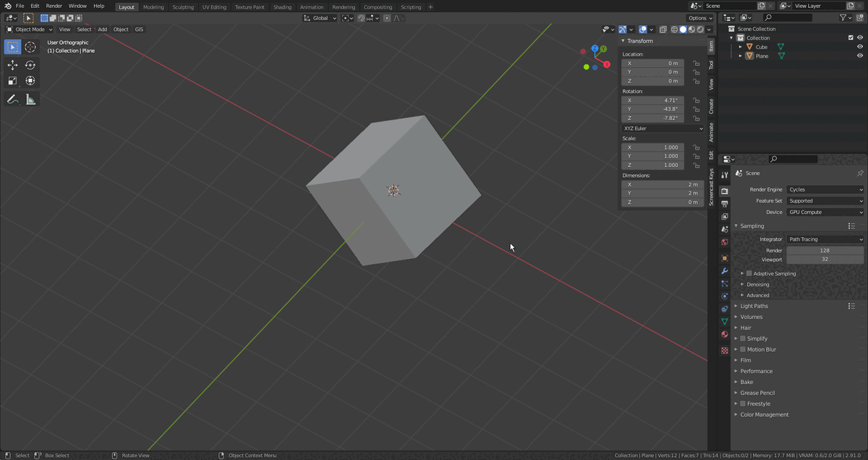The height and width of the screenshot is (460, 868).
Task: Open the Integrator dropdown
Action: [825, 239]
